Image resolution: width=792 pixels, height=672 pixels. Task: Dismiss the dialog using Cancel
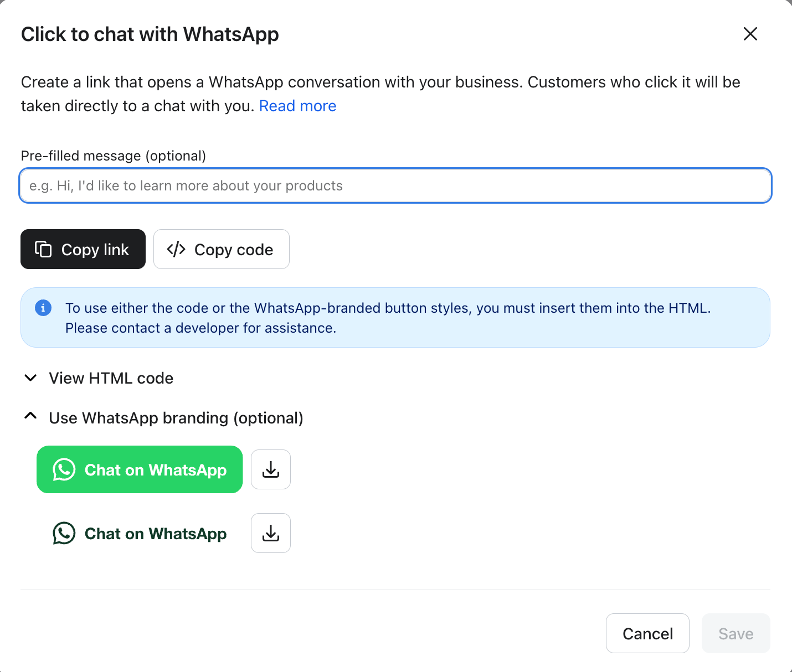click(x=647, y=633)
